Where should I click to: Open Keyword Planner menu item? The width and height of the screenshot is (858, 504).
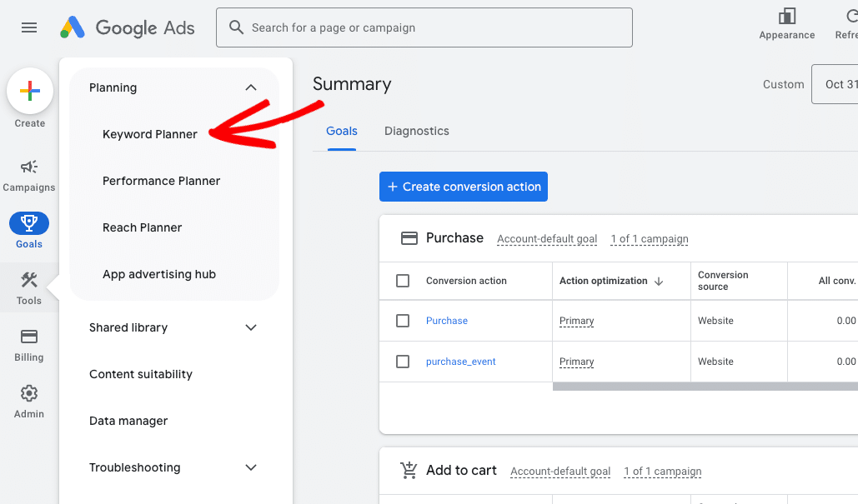pos(150,134)
